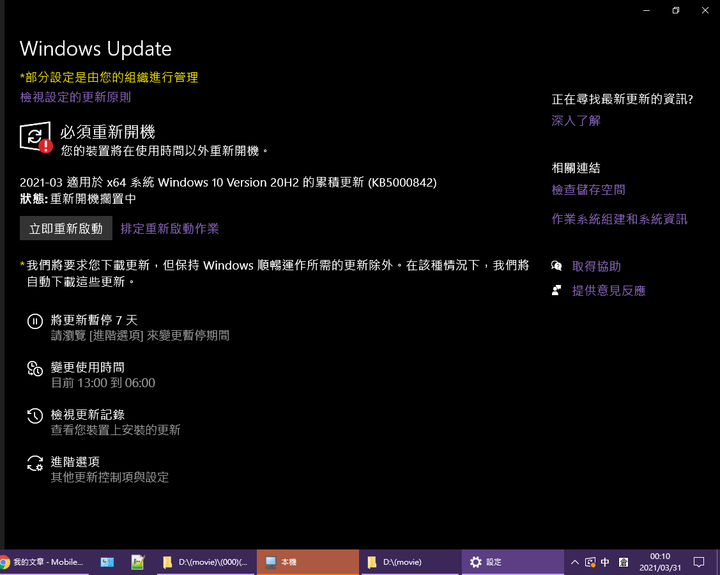Open the notification center icon
The image size is (720, 575).
[699, 562]
